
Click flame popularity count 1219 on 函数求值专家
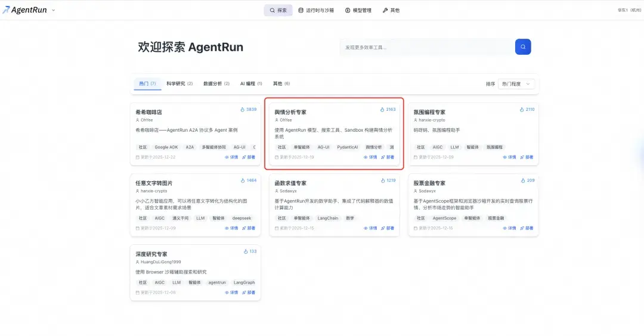(388, 181)
